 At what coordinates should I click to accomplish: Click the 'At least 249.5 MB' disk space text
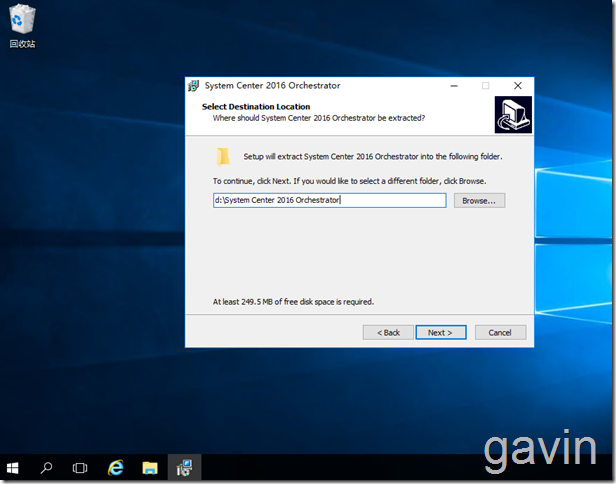click(x=293, y=302)
